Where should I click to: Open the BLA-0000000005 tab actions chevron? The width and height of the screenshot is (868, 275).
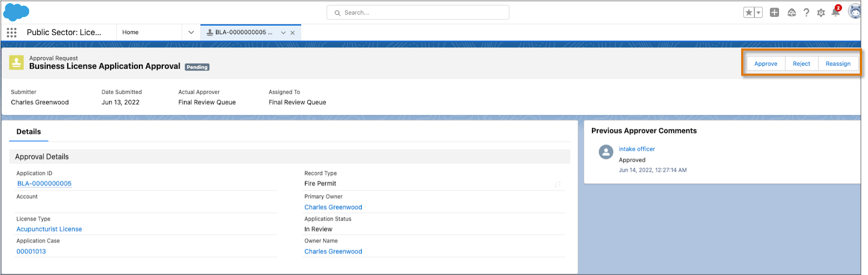(x=283, y=33)
